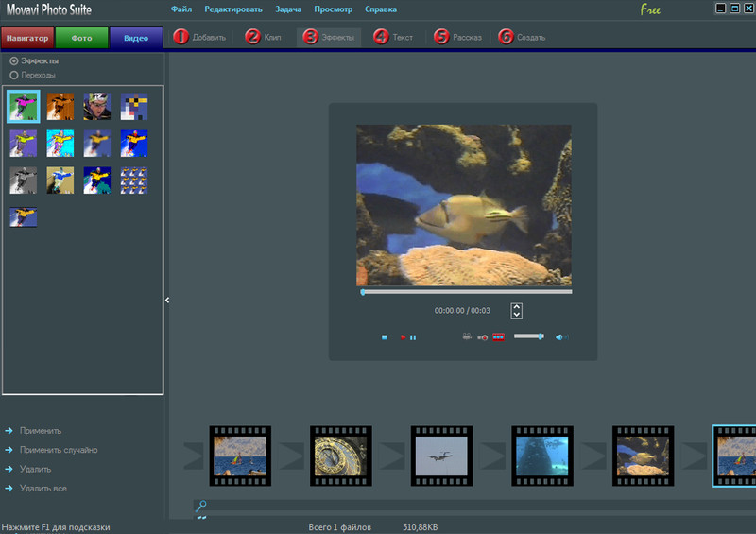Image resolution: width=756 pixels, height=534 pixels.
Task: Mute audio with the speaker icon
Action: pyautogui.click(x=561, y=337)
